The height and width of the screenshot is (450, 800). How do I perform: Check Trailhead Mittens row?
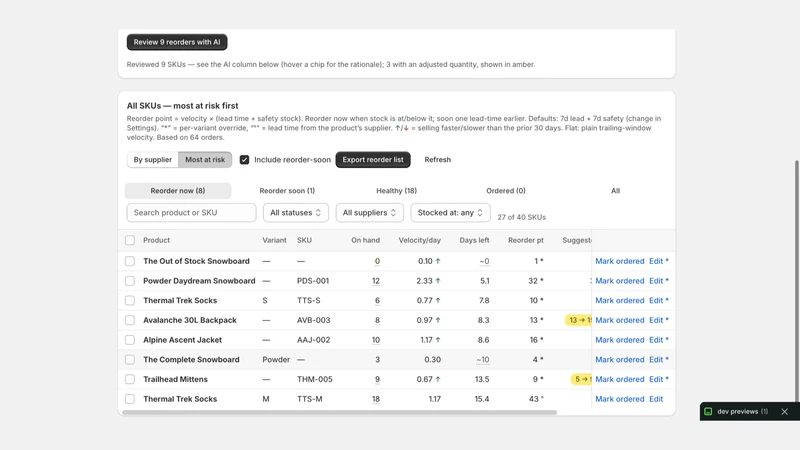point(130,380)
